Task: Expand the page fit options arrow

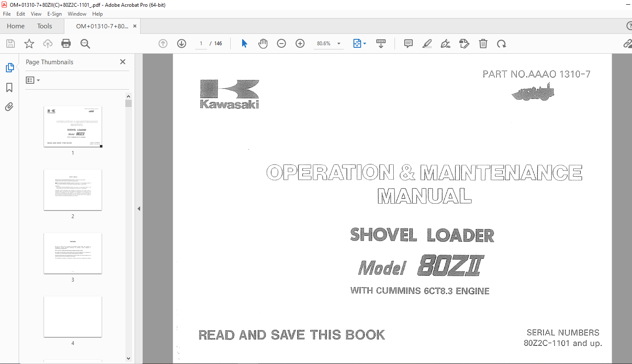Action: coord(365,44)
